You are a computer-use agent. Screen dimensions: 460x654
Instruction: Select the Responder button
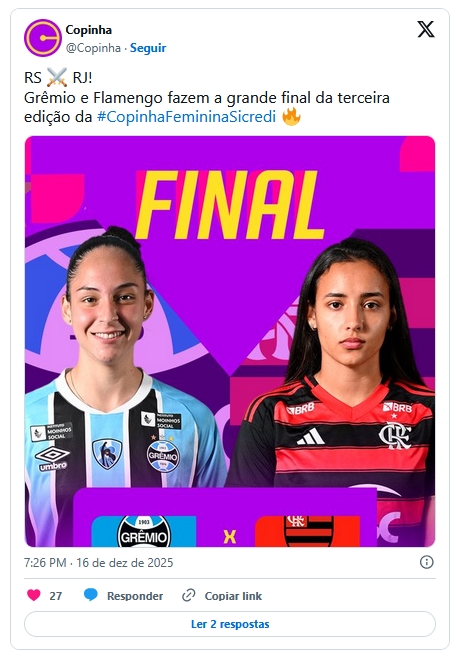coord(135,596)
